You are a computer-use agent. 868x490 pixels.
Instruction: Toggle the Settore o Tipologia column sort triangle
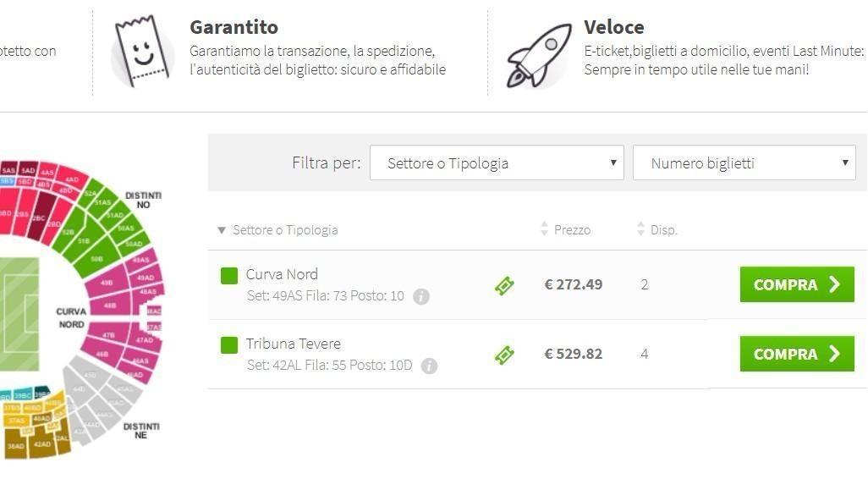pyautogui.click(x=222, y=230)
